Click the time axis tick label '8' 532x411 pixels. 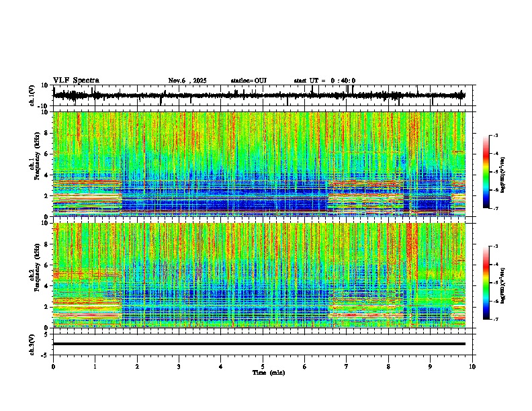388,367
